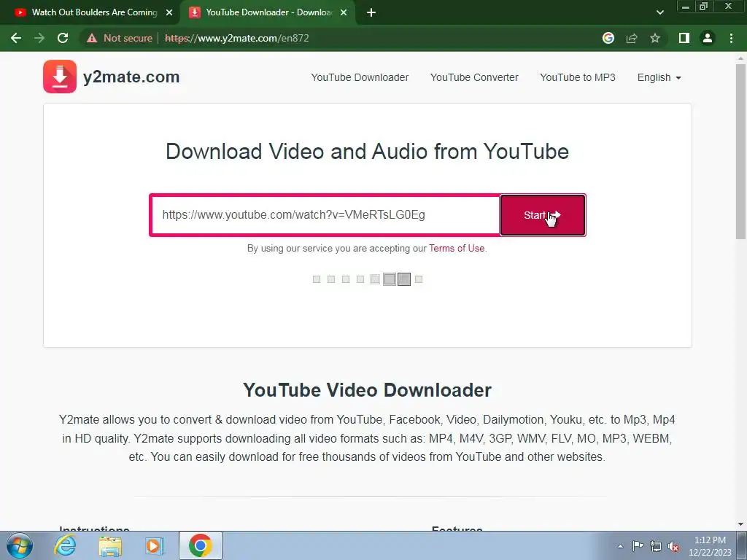
Task: Open a new tab with the plus button
Action: [x=371, y=12]
